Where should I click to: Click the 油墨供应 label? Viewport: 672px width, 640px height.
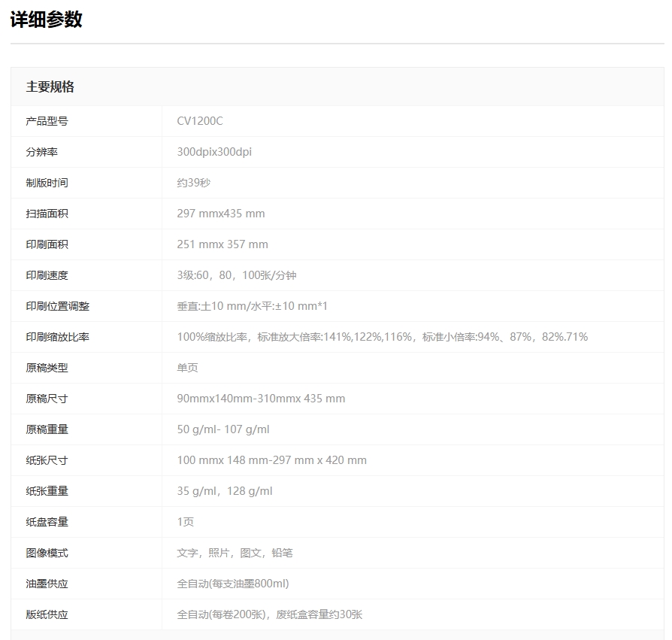pos(47,584)
